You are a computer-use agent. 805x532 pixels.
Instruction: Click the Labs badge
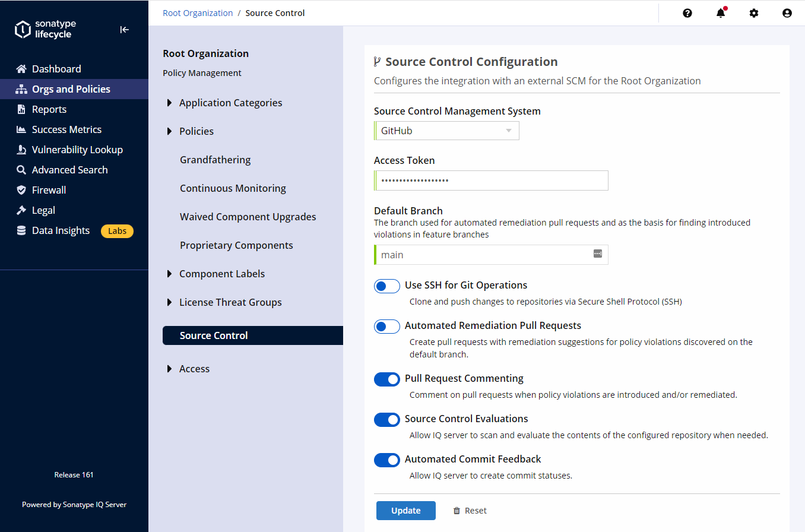117,231
